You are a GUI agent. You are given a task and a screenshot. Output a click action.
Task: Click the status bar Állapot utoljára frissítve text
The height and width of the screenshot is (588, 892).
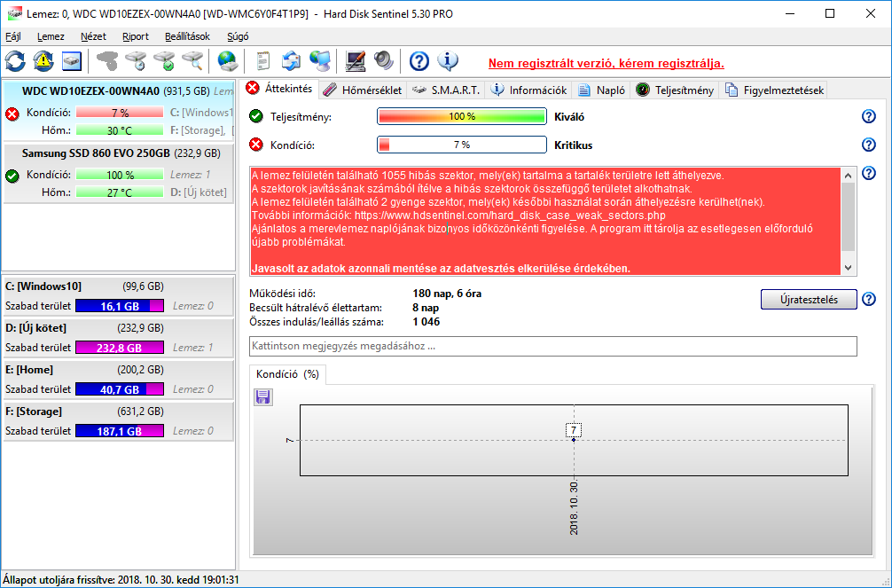[x=121, y=580]
